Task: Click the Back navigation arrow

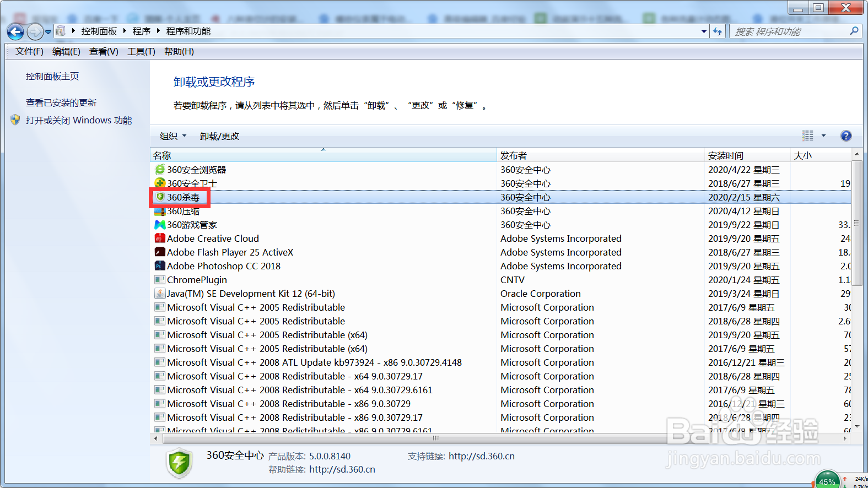Action: click(x=16, y=32)
